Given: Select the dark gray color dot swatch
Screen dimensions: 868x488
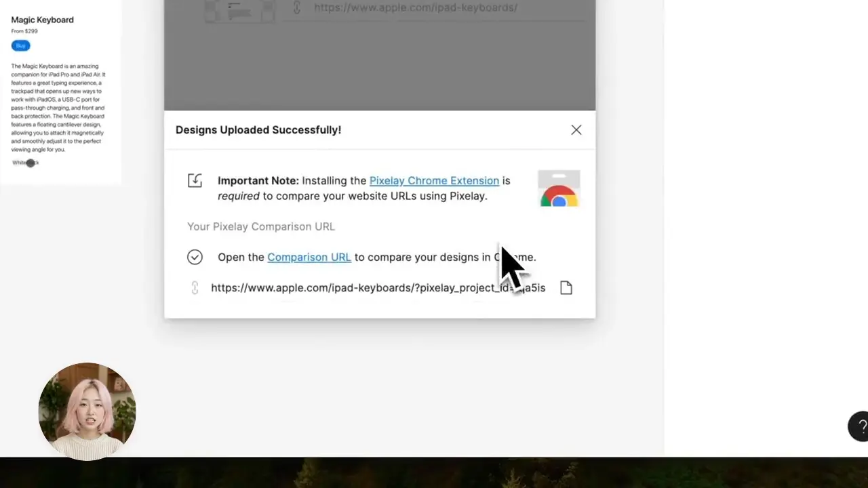Looking at the screenshot, I should (31, 163).
